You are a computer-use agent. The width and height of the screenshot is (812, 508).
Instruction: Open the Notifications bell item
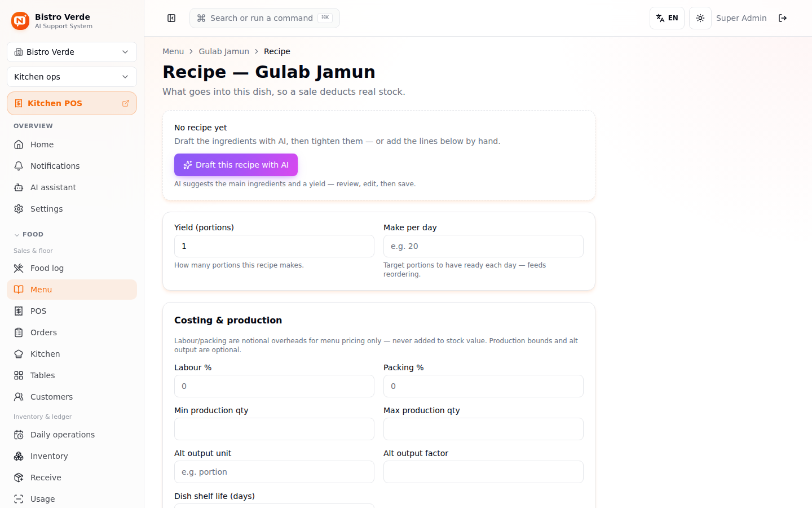(72, 166)
